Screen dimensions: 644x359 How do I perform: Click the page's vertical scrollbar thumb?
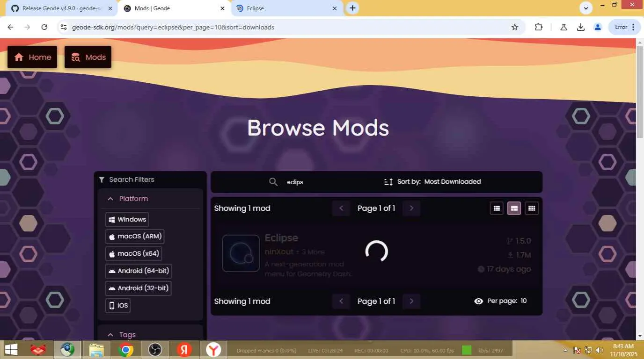pyautogui.click(x=640, y=93)
